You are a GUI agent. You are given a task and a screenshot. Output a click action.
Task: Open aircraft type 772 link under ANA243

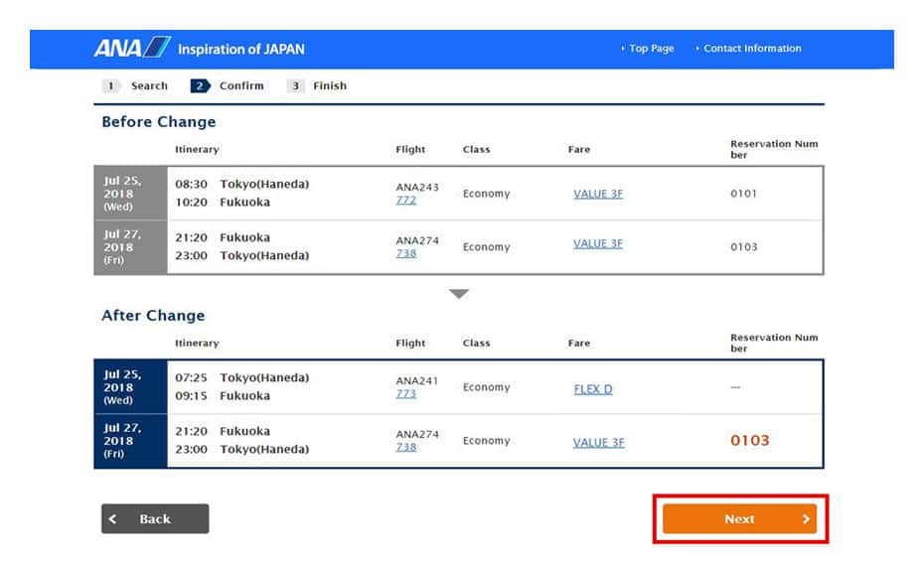405,201
